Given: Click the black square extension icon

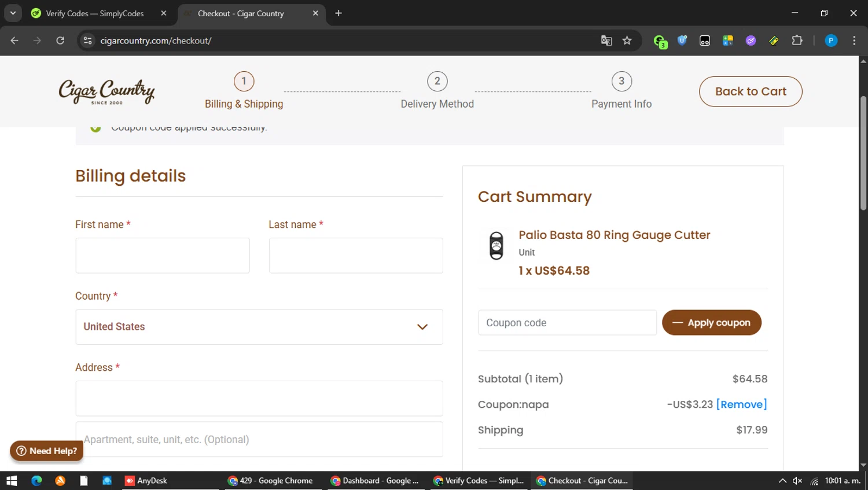Looking at the screenshot, I should 705,40.
